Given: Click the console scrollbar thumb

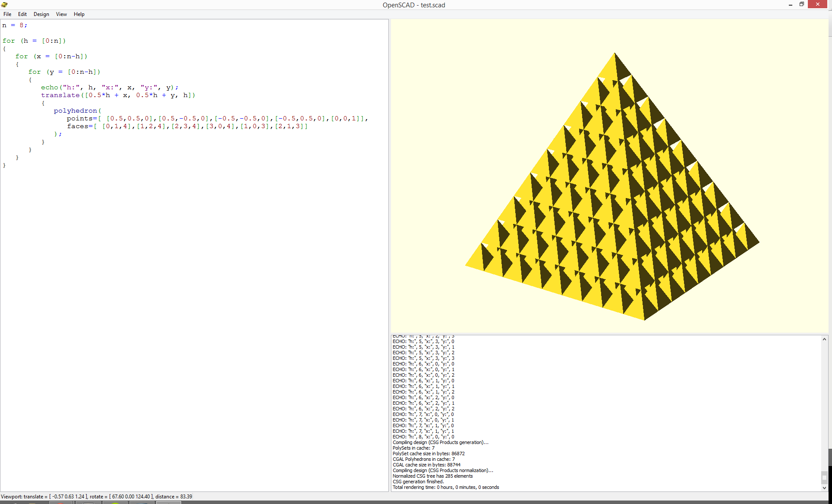Looking at the screenshot, I should (824, 478).
